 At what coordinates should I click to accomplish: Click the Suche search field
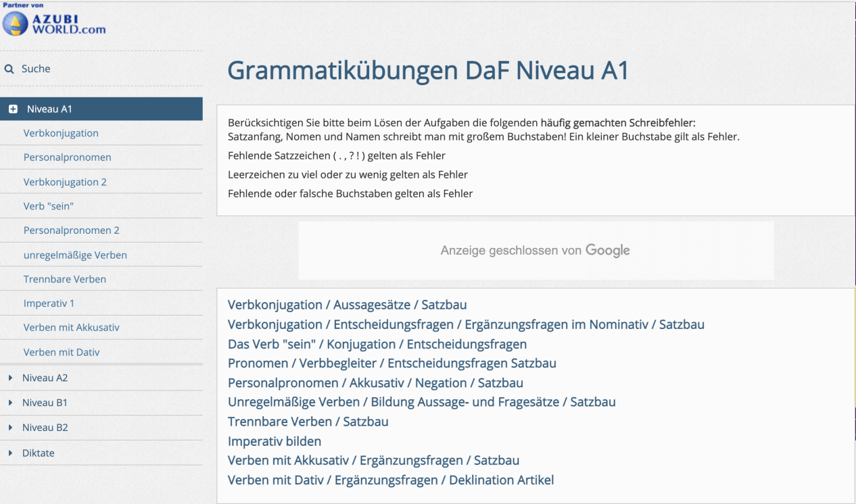[x=101, y=69]
